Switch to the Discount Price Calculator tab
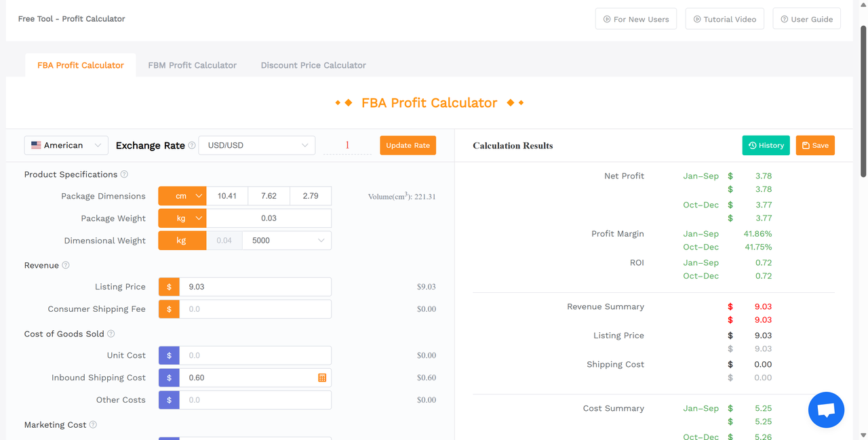868x440 pixels. click(313, 64)
